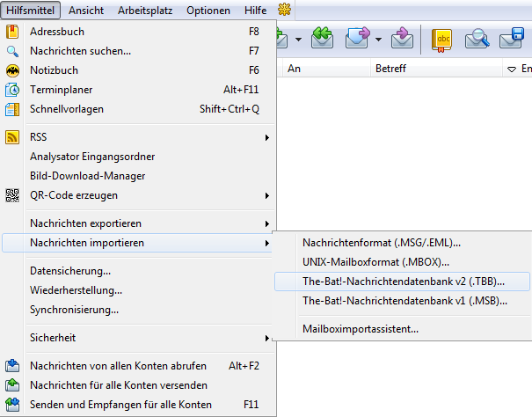Click the forward message toolbar icon
Image resolution: width=532 pixels, height=417 pixels.
click(357, 38)
